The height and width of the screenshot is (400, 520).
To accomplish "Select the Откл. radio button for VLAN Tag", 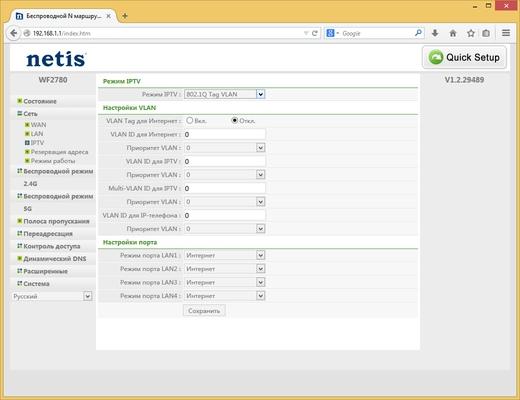I will (235, 120).
